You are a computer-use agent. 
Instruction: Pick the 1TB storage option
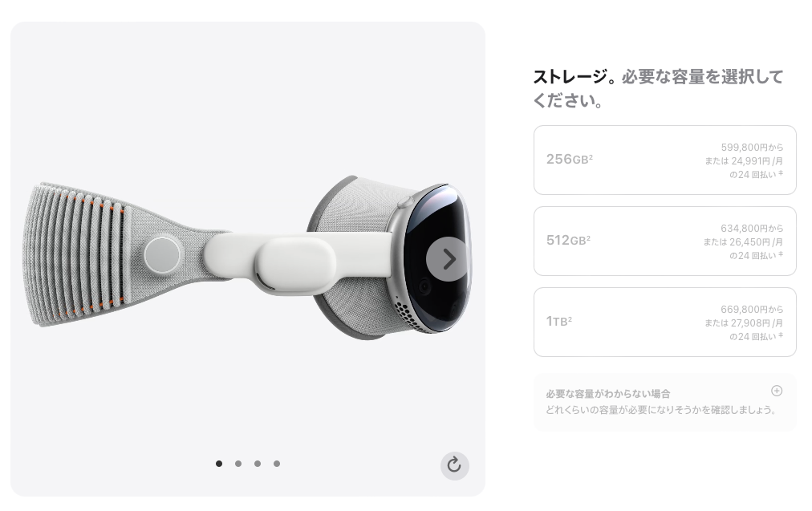[665, 322]
